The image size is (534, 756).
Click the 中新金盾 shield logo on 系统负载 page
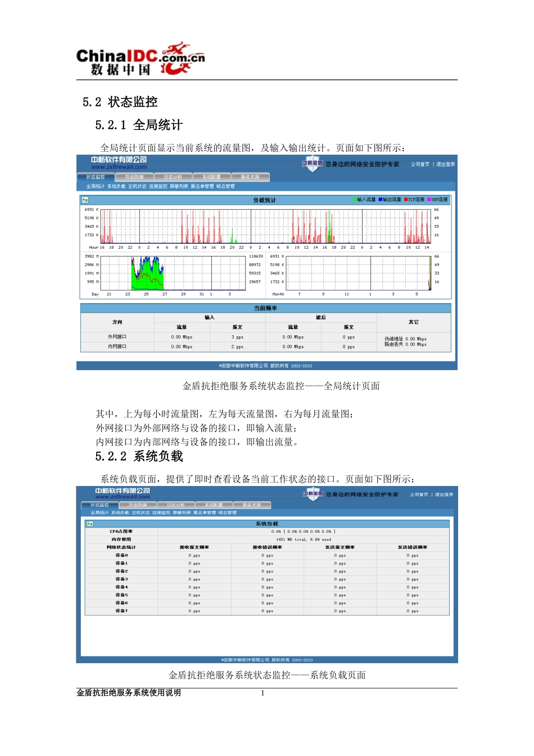coord(313,494)
